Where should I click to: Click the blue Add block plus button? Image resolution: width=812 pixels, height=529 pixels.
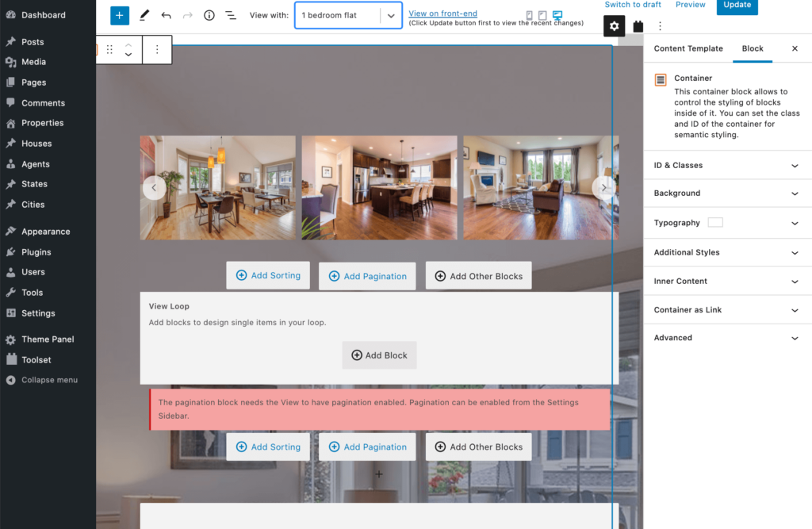[x=120, y=16]
